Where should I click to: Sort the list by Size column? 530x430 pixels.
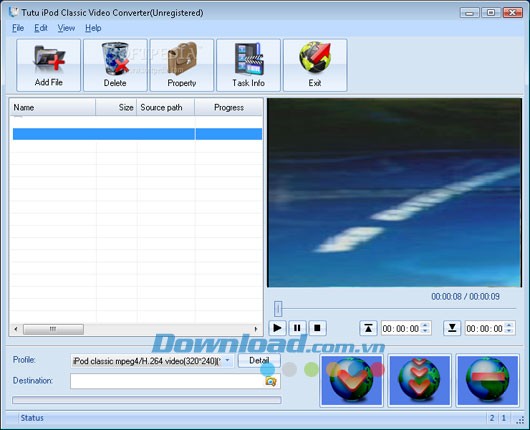pyautogui.click(x=116, y=108)
